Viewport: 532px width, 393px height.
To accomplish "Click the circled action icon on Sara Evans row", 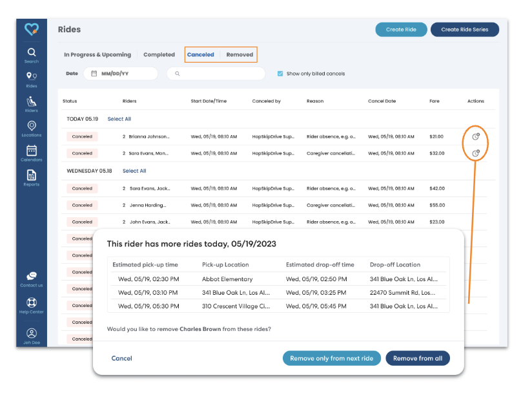I will 475,153.
